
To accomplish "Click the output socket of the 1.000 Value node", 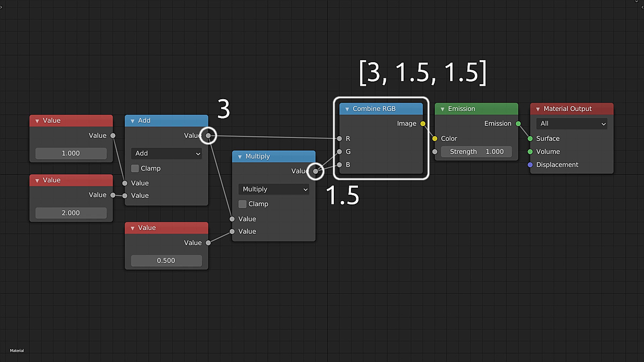I will [x=113, y=136].
